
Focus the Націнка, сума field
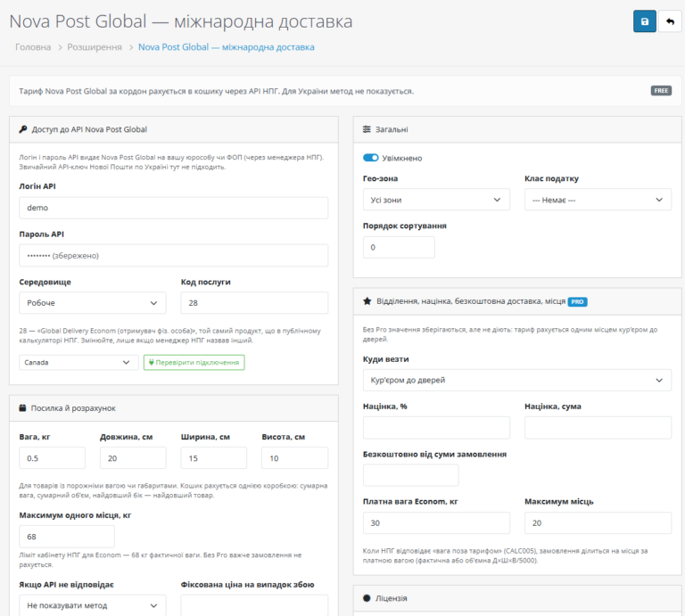pyautogui.click(x=598, y=427)
